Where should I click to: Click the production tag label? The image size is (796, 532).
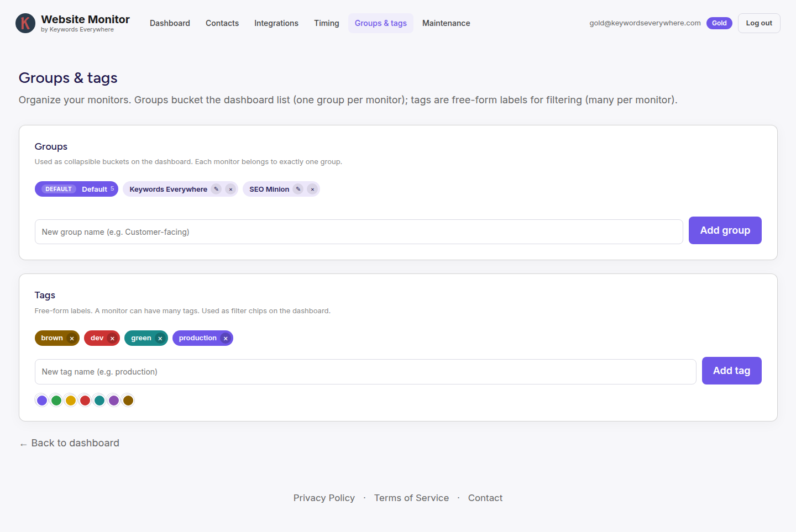198,338
